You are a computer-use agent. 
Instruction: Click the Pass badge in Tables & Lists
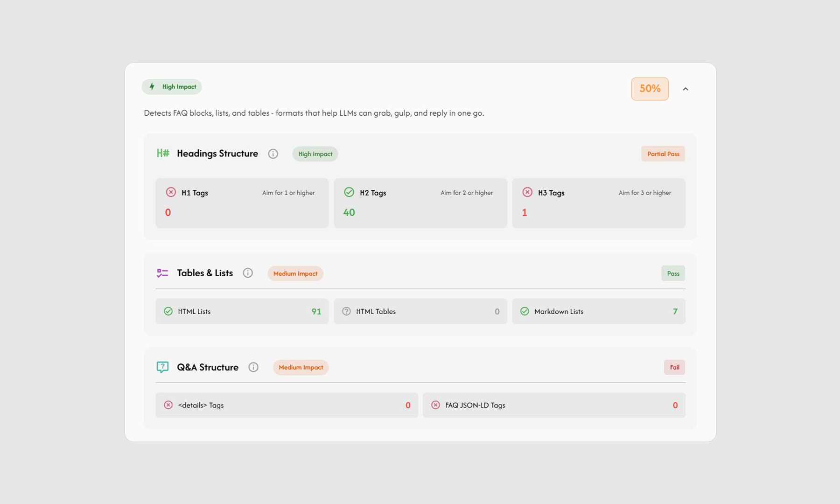673,273
